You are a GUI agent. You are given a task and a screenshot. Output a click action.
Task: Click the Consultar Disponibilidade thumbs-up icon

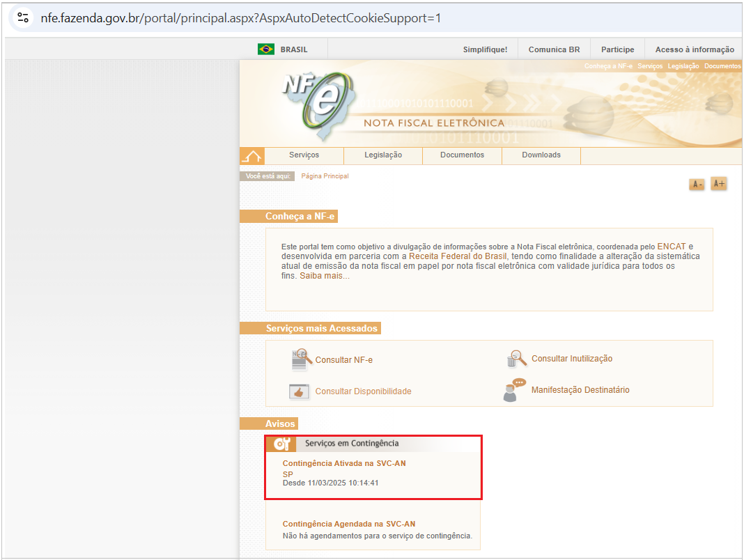[300, 391]
